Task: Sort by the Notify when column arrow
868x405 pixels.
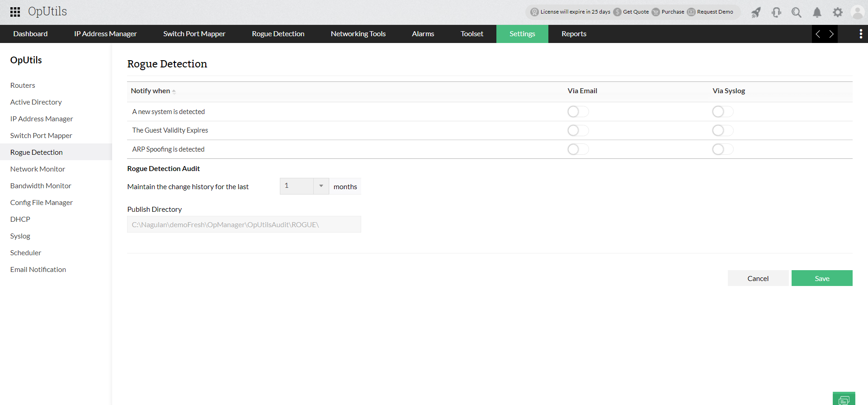Action: tap(174, 91)
